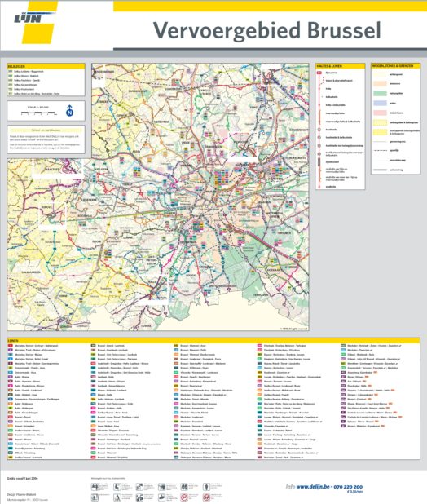
Task: Click BEERSEL on the map
Action: pyautogui.click(x=191, y=276)
